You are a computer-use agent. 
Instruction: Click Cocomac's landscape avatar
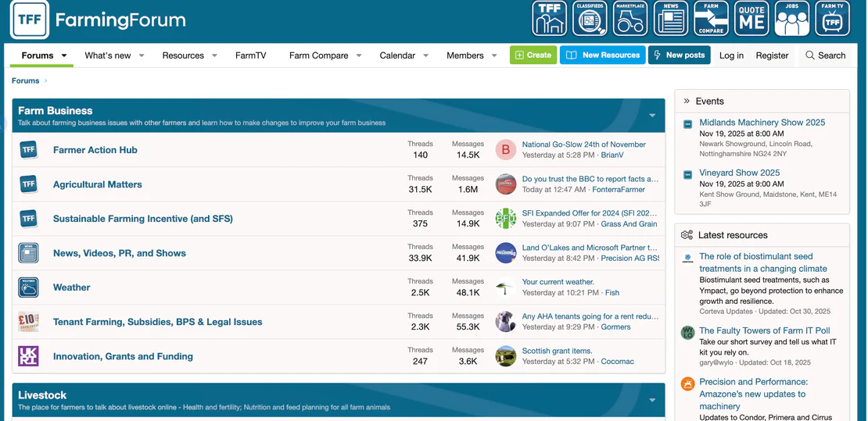(x=505, y=355)
